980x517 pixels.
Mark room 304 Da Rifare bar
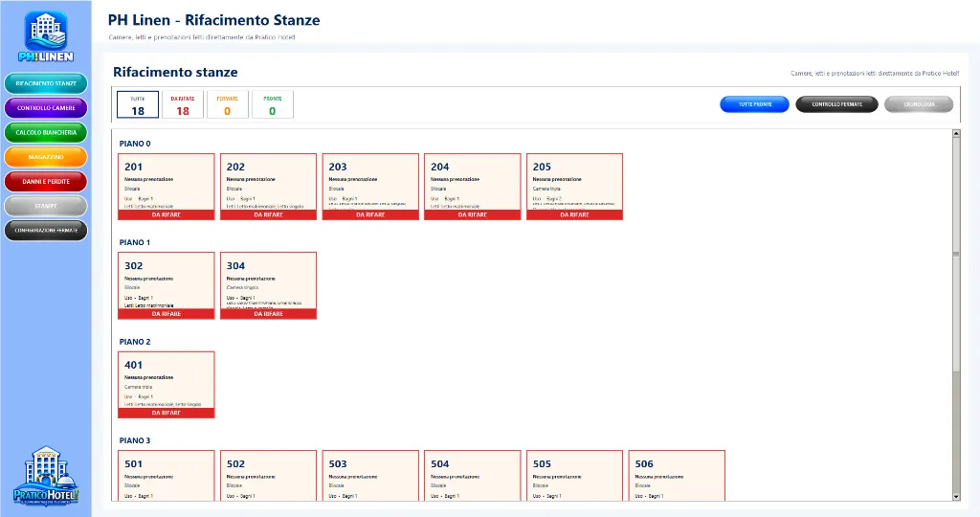(x=268, y=314)
